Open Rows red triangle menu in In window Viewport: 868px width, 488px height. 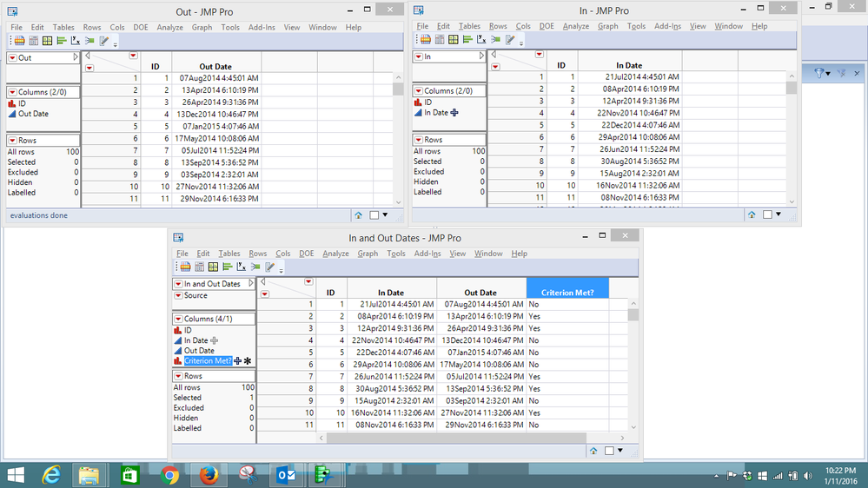419,140
